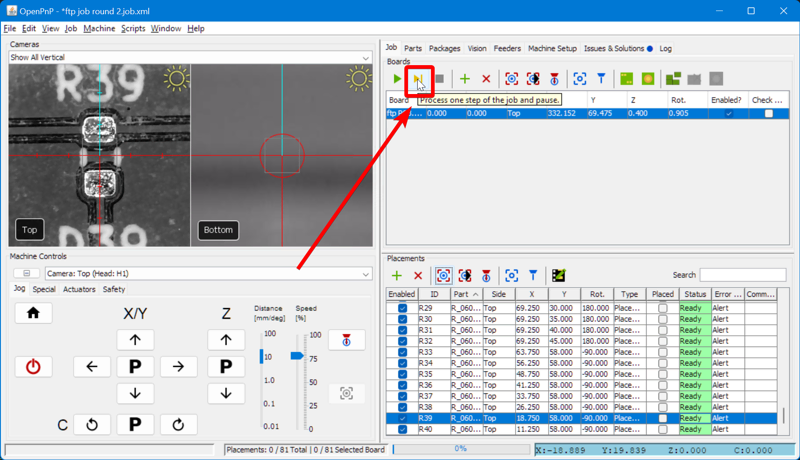Jog X axis left with arrow button
The width and height of the screenshot is (800, 460).
[x=92, y=367]
